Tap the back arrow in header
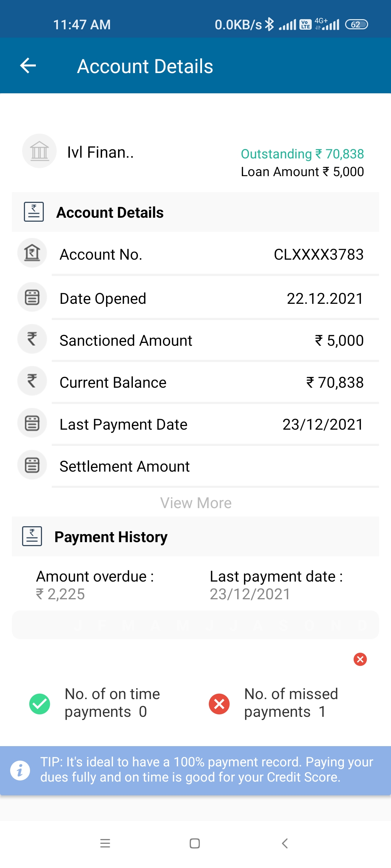Screen dimensions: 391x868 [28, 66]
